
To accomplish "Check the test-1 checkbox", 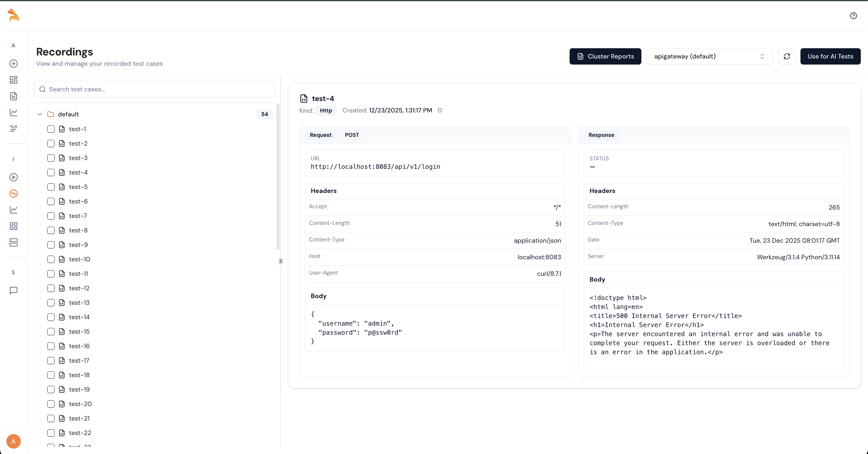I will coord(51,129).
